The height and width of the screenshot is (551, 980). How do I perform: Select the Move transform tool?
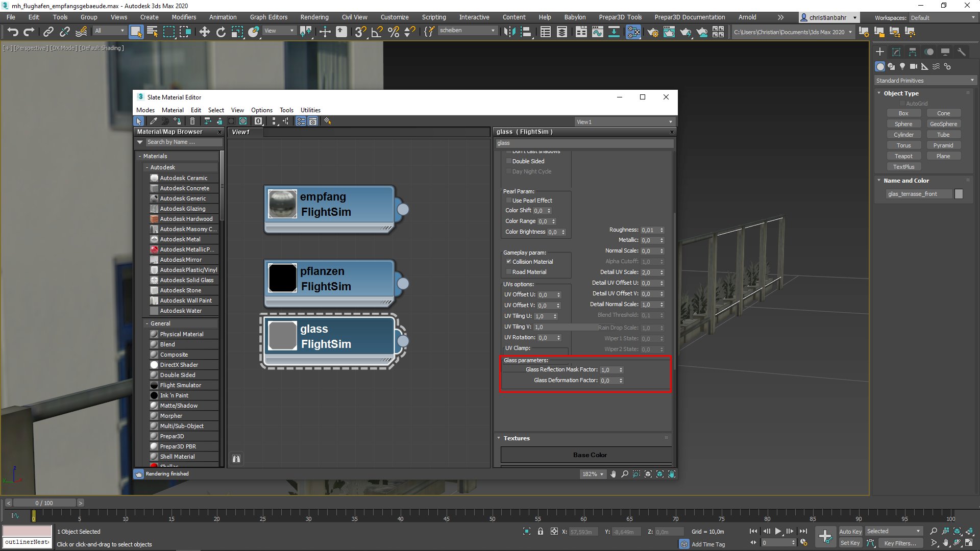coord(204,32)
